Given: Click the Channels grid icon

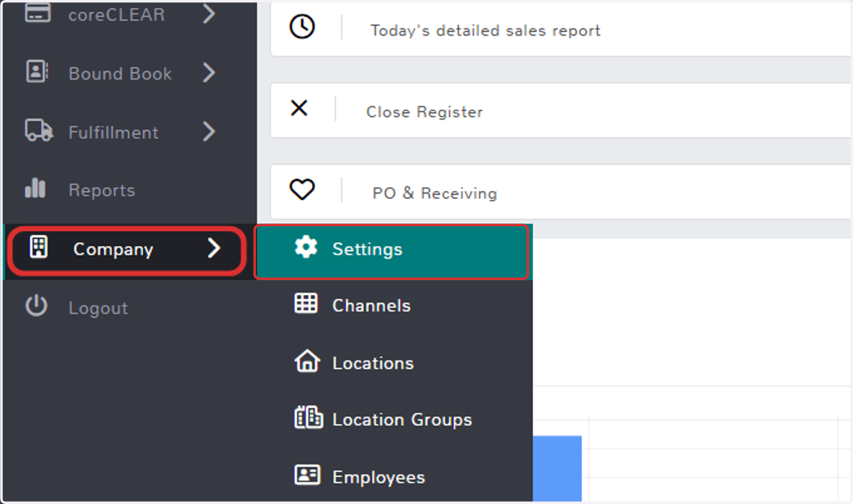Looking at the screenshot, I should (x=306, y=304).
